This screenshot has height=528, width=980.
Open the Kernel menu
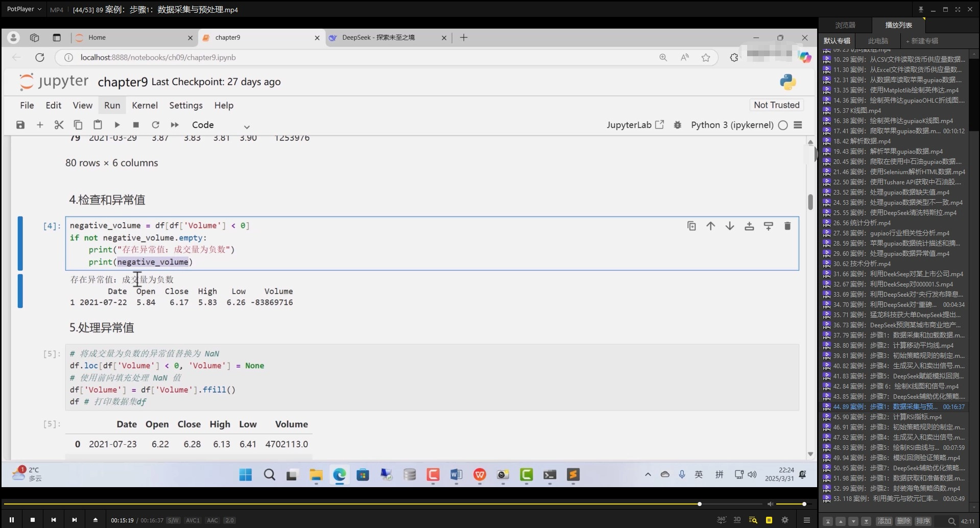[x=145, y=105]
